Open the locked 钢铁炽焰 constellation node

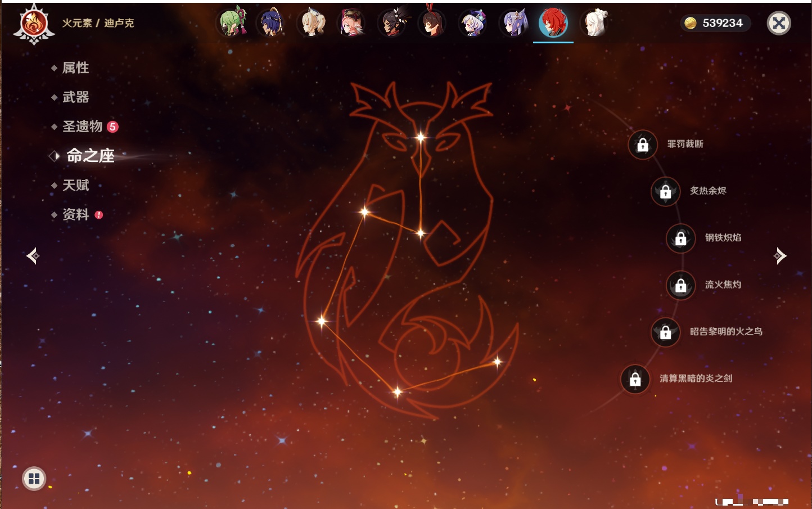[680, 238]
